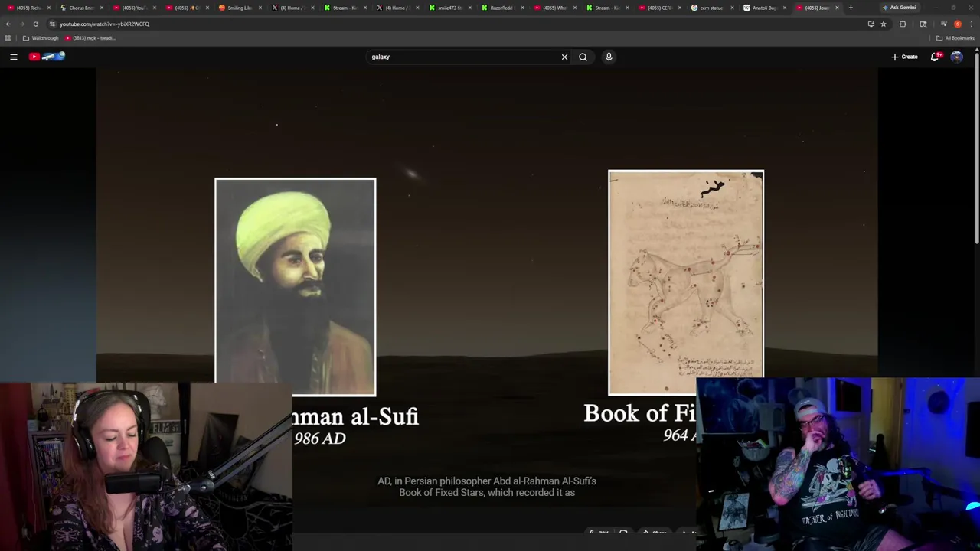Close the Smiling Like tab

(x=260, y=8)
